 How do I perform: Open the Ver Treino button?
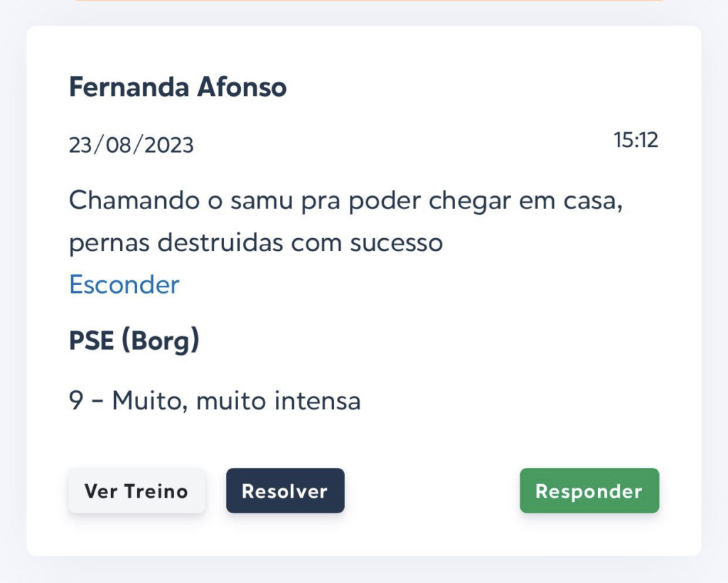pos(136,491)
